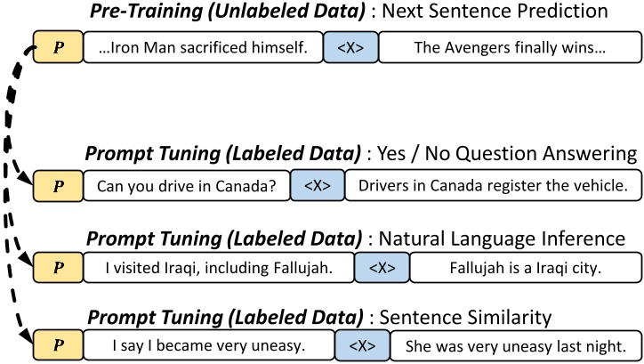This screenshot has width=644, height=364.
Task: Click the 'Yes / No Question Answering' heading text
Action: pos(508,152)
